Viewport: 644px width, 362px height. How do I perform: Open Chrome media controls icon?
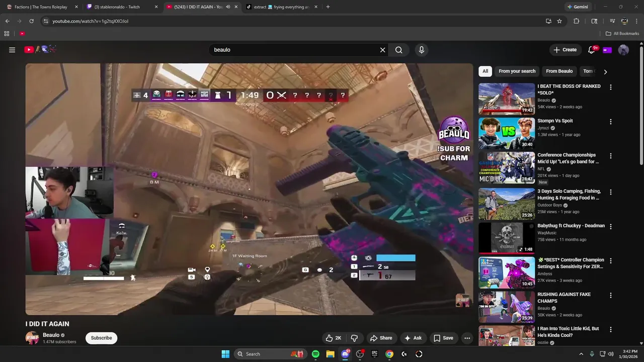click(x=612, y=21)
